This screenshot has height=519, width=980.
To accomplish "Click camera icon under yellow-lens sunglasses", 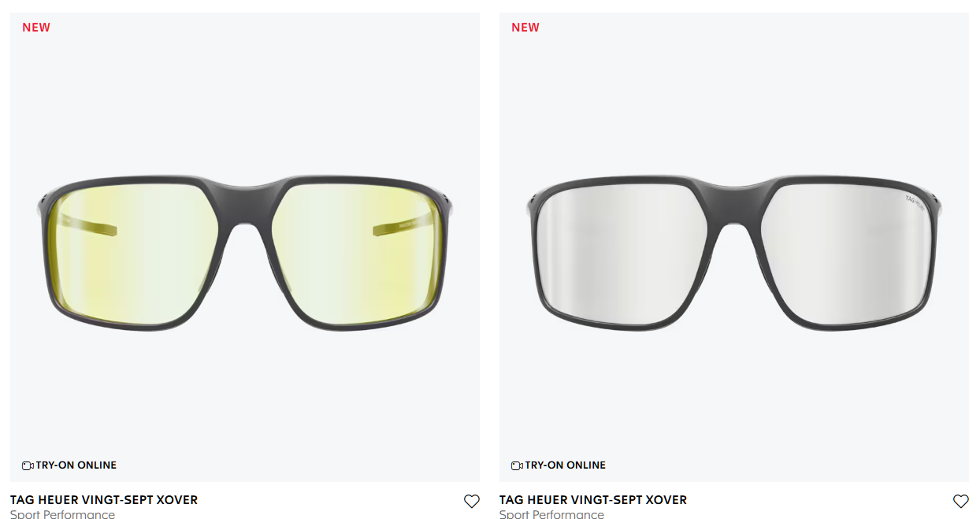I will point(28,465).
